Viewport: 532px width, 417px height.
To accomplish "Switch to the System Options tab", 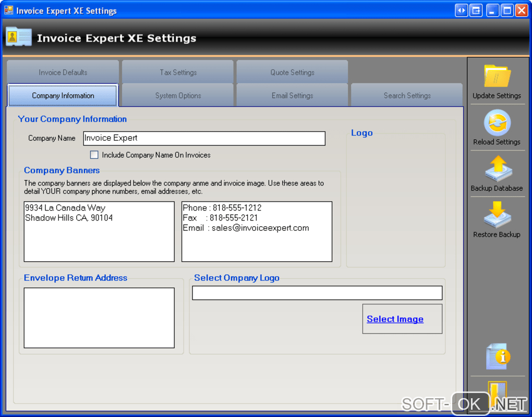I will pyautogui.click(x=178, y=95).
